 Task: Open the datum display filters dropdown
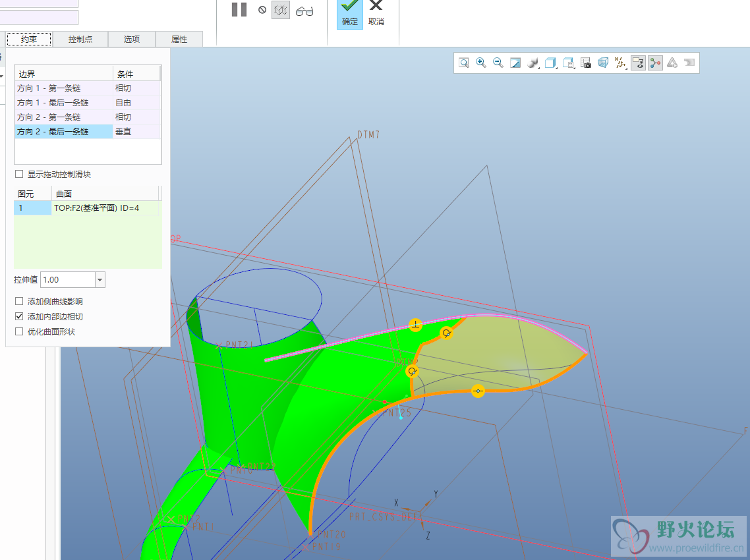pos(620,63)
